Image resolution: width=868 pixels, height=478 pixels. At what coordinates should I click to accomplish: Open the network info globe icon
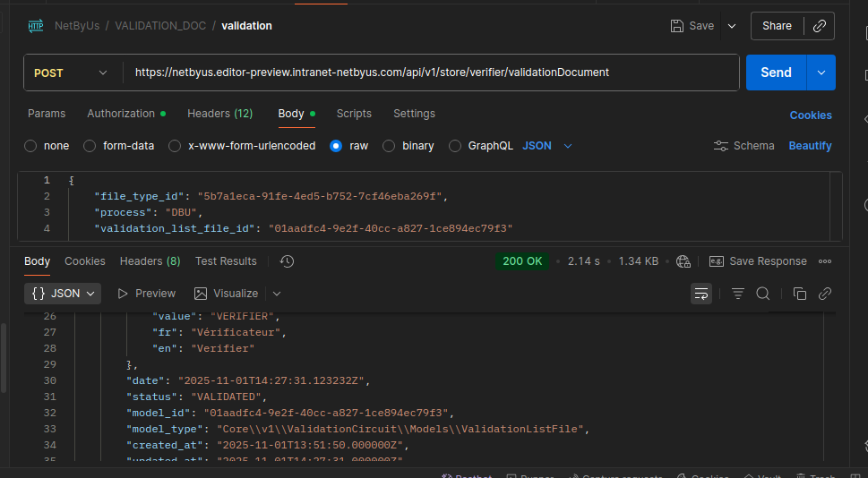click(683, 261)
